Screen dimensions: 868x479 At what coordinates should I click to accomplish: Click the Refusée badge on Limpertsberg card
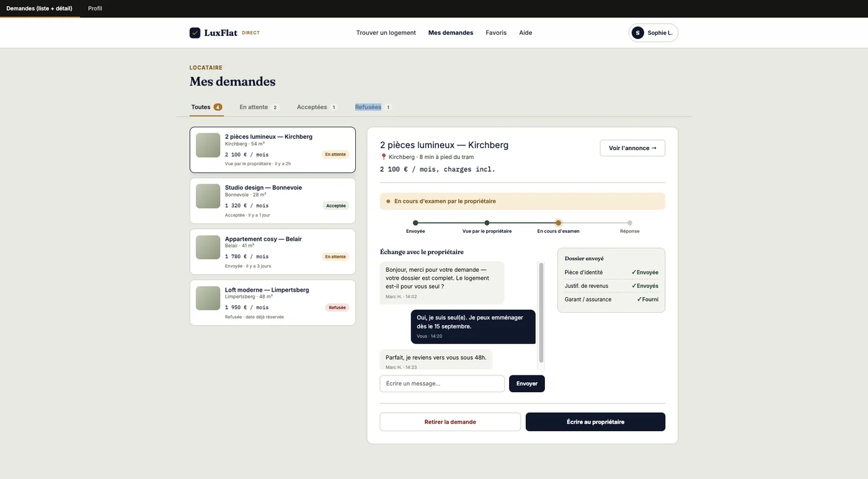(x=337, y=307)
